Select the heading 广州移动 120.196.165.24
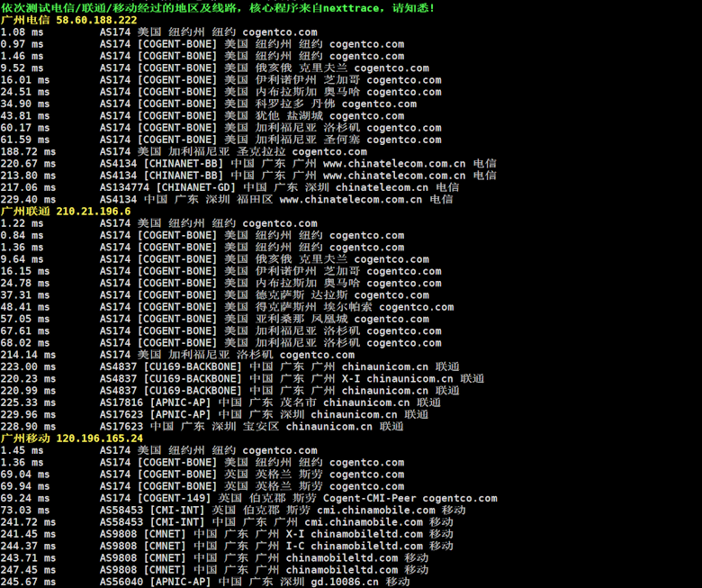The image size is (702, 588). point(72,439)
